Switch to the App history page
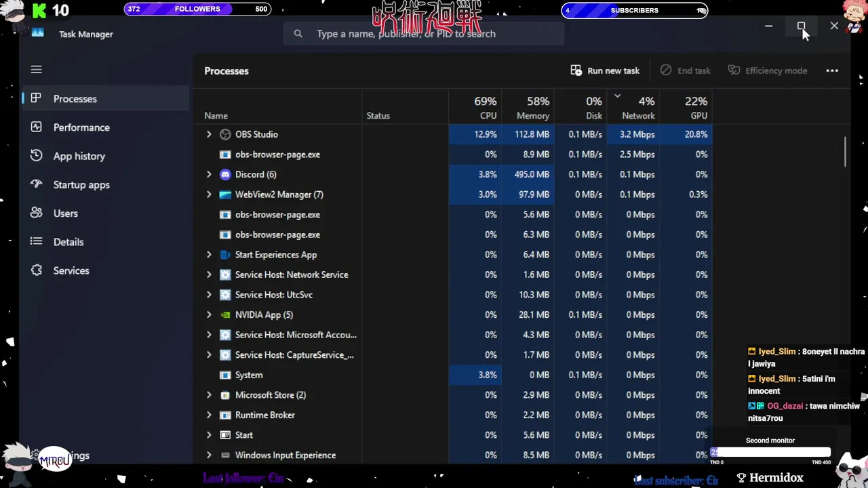Image resolution: width=868 pixels, height=488 pixels. click(x=106, y=156)
